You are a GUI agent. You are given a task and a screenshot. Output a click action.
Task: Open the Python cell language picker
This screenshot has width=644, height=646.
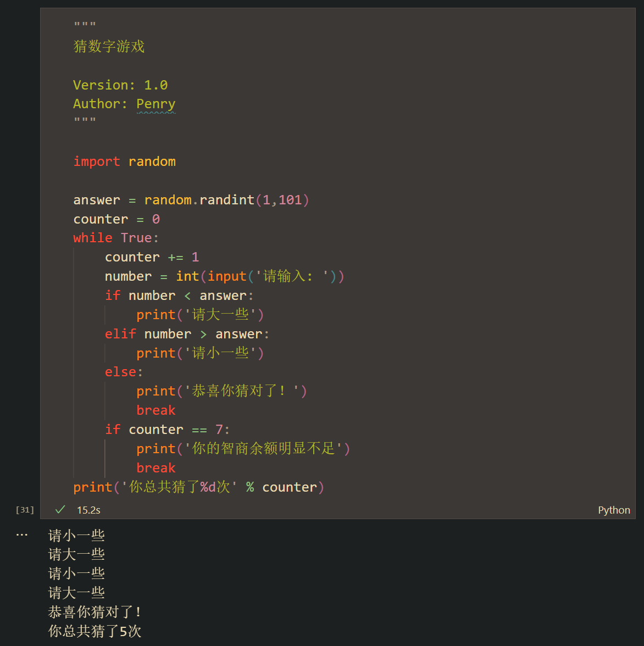[614, 510]
